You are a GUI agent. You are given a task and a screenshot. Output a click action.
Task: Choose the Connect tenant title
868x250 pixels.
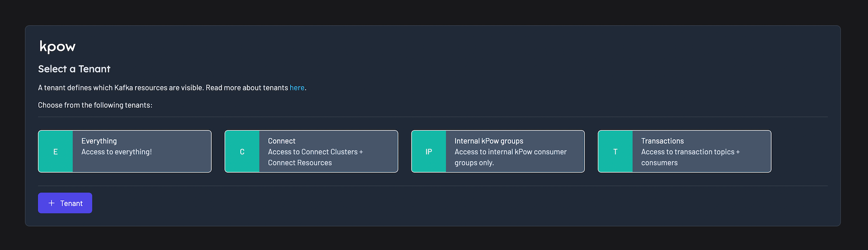[281, 141]
